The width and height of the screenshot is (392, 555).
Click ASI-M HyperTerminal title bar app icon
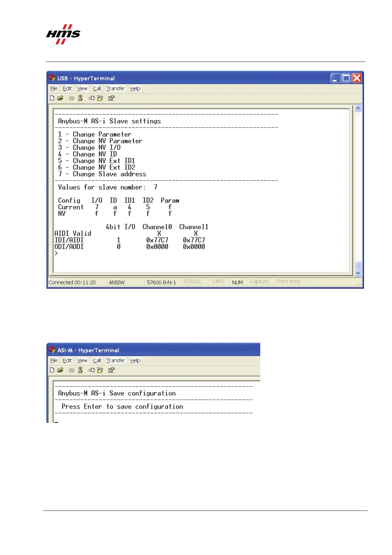point(52,350)
